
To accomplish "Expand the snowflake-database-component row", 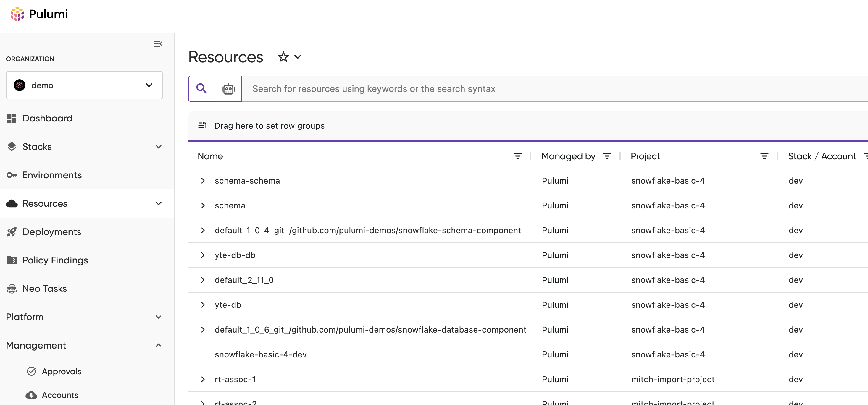I will [x=203, y=330].
